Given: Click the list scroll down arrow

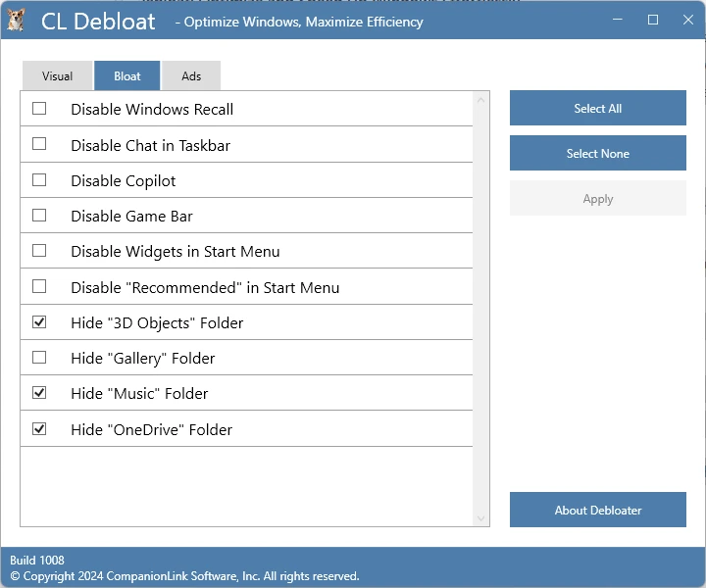Looking at the screenshot, I should point(480,518).
